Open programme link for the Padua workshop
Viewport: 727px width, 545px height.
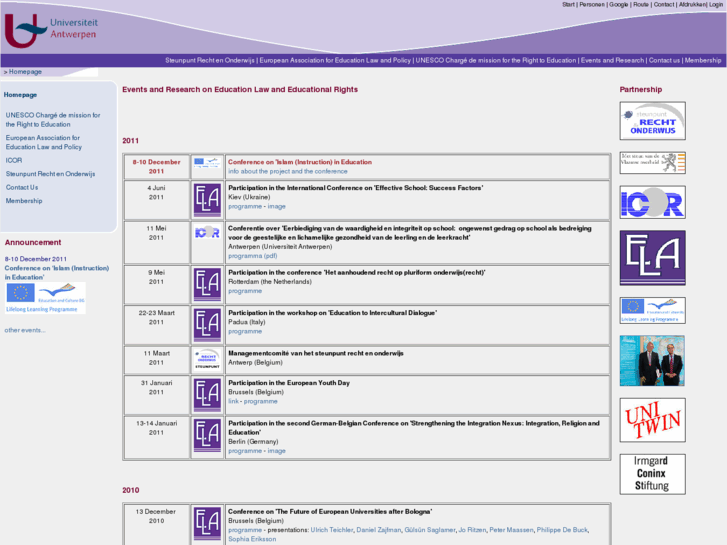(x=245, y=331)
